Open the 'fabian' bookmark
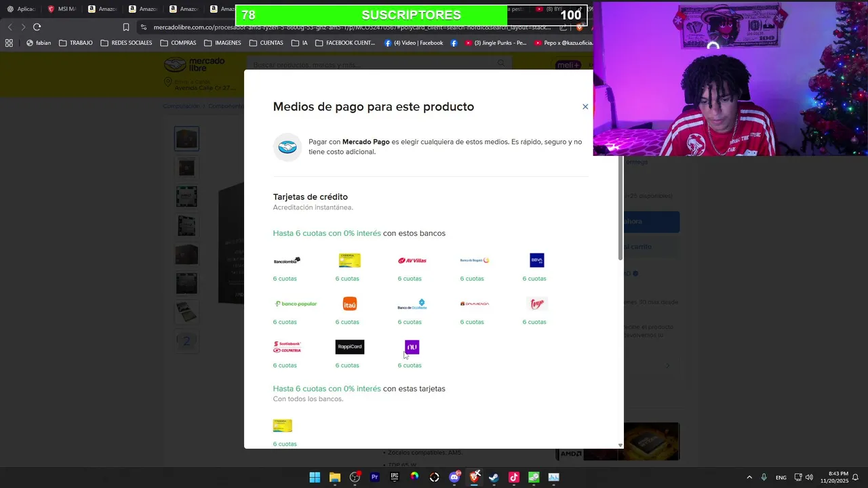This screenshot has width=868, height=488. point(39,43)
